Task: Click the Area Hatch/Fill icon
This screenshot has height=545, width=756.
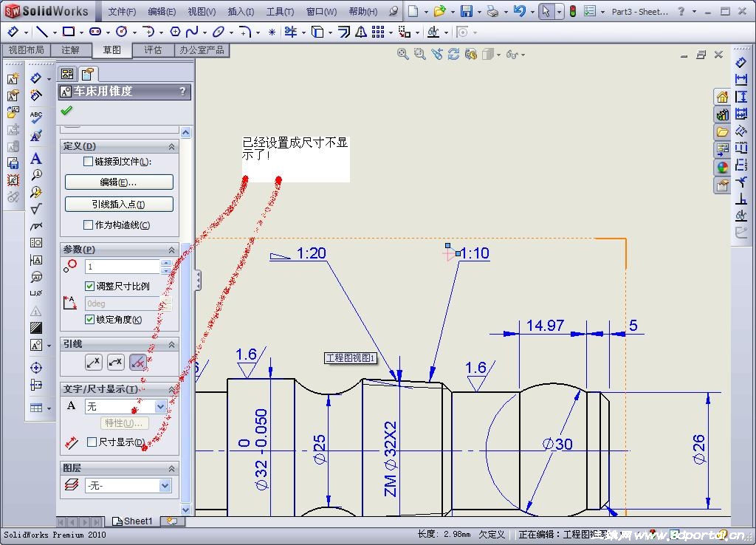Action: (x=36, y=328)
